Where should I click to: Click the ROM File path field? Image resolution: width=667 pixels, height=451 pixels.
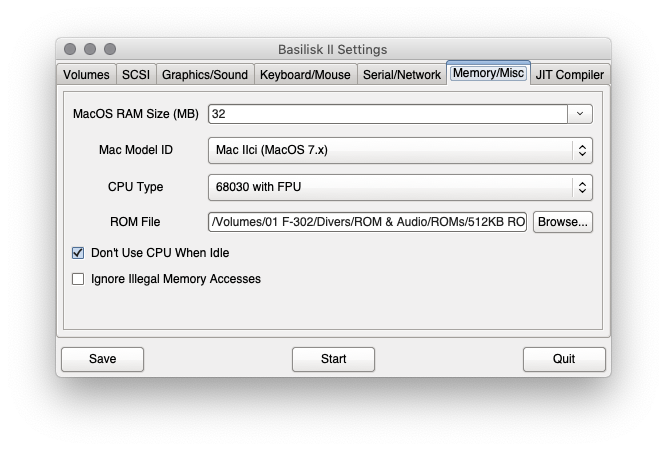coord(367,222)
